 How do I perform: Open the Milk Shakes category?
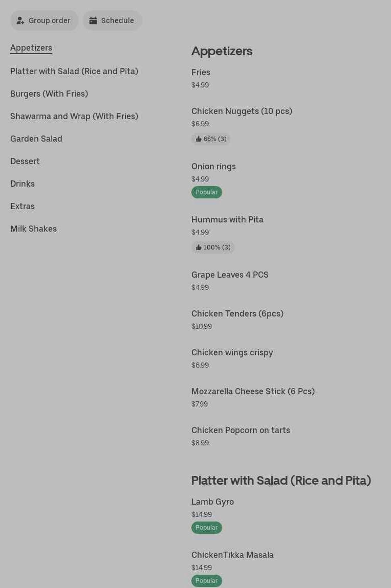tap(34, 229)
